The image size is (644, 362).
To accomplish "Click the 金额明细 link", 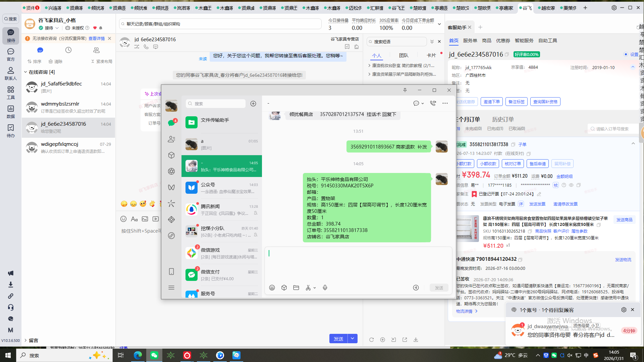I will 565,176.
